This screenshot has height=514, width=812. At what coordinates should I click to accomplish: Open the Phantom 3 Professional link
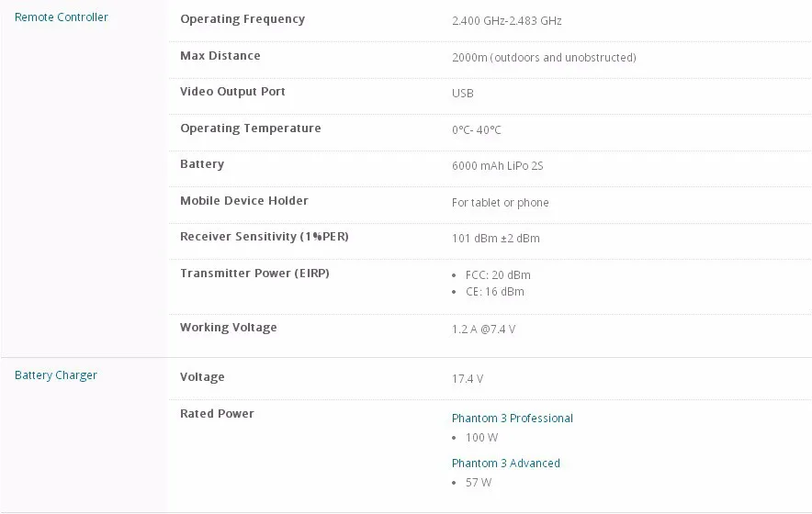(512, 419)
